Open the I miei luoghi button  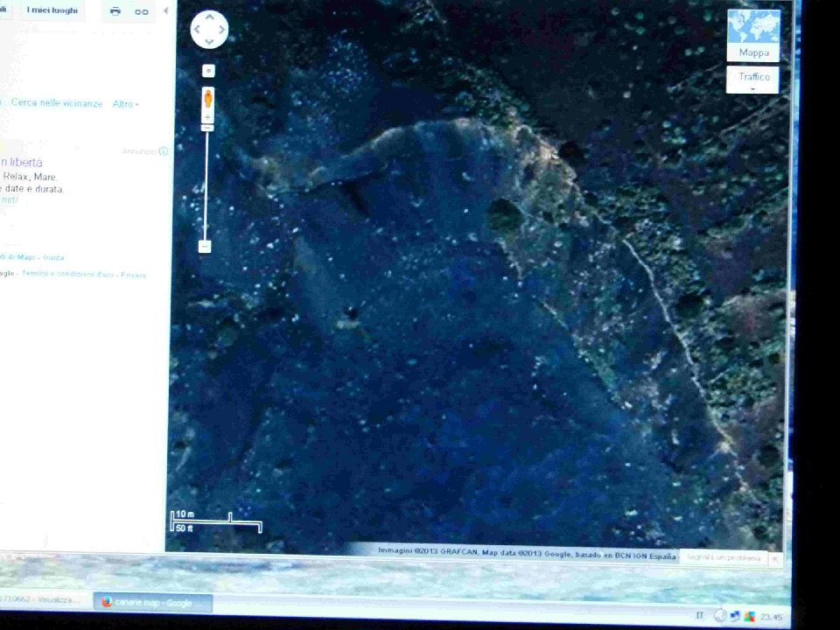pyautogui.click(x=52, y=10)
